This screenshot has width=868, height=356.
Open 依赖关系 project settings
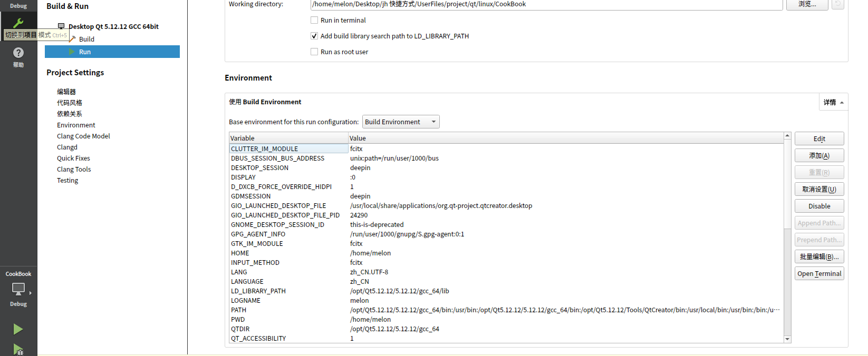[x=70, y=114]
